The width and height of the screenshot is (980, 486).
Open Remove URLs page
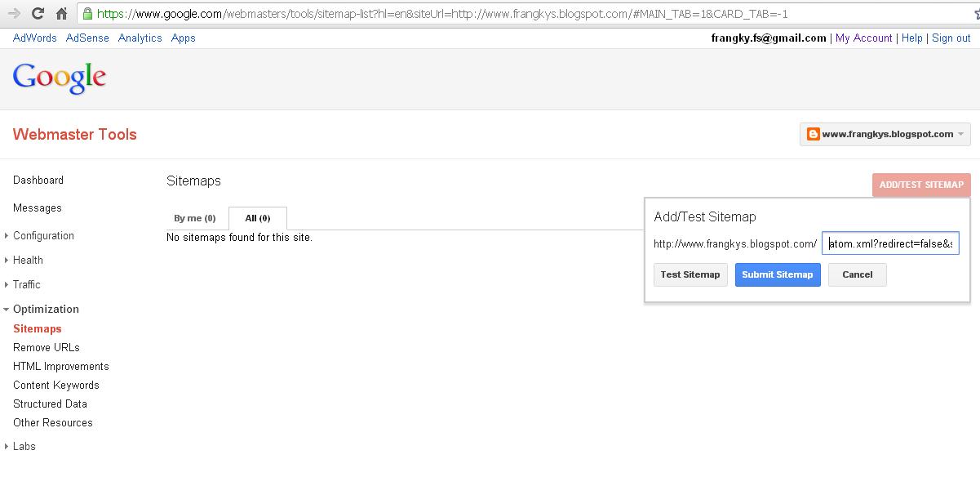click(x=47, y=347)
